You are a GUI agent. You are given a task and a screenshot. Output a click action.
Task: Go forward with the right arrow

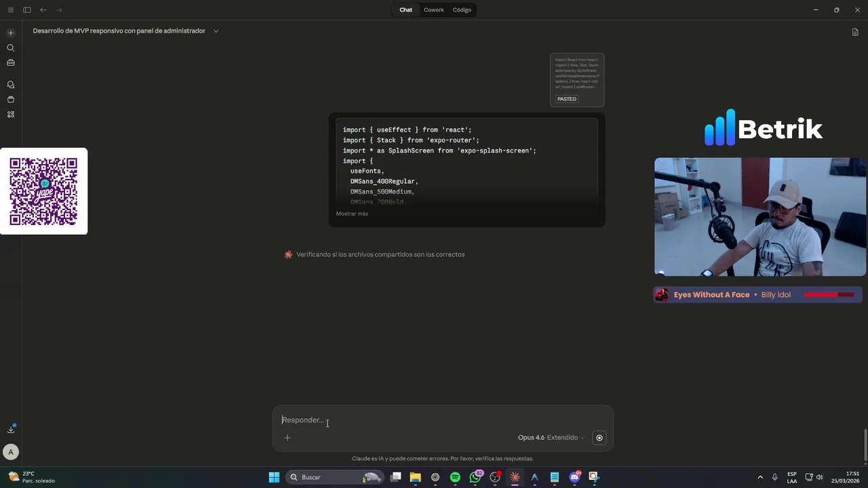point(59,10)
